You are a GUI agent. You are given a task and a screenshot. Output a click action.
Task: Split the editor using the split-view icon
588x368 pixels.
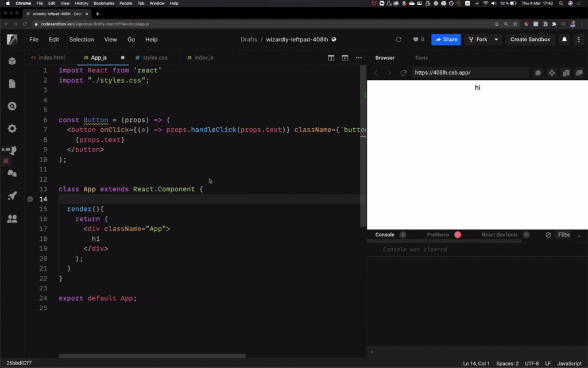(x=332, y=57)
